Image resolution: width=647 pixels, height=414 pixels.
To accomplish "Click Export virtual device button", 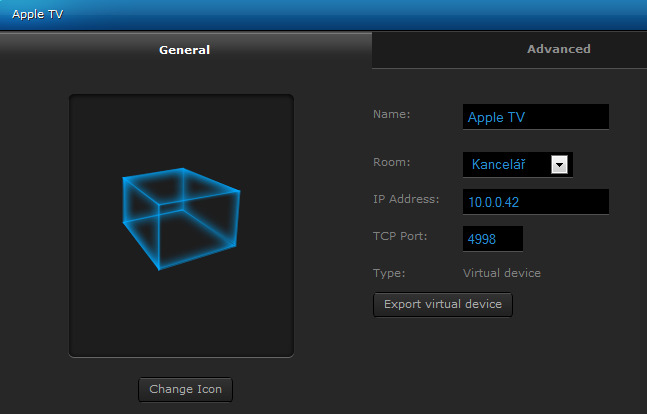I will pyautogui.click(x=443, y=305).
